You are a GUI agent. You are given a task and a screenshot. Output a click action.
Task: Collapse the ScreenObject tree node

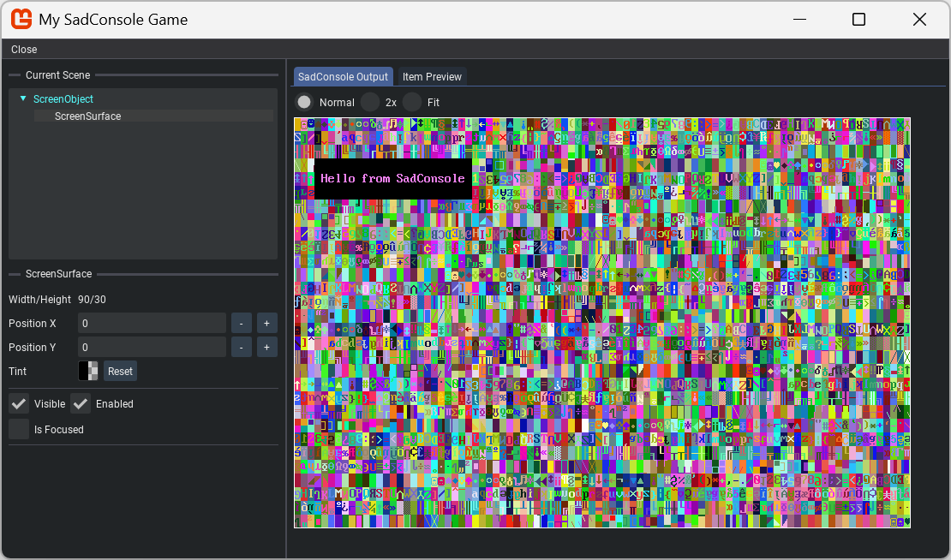click(x=22, y=98)
